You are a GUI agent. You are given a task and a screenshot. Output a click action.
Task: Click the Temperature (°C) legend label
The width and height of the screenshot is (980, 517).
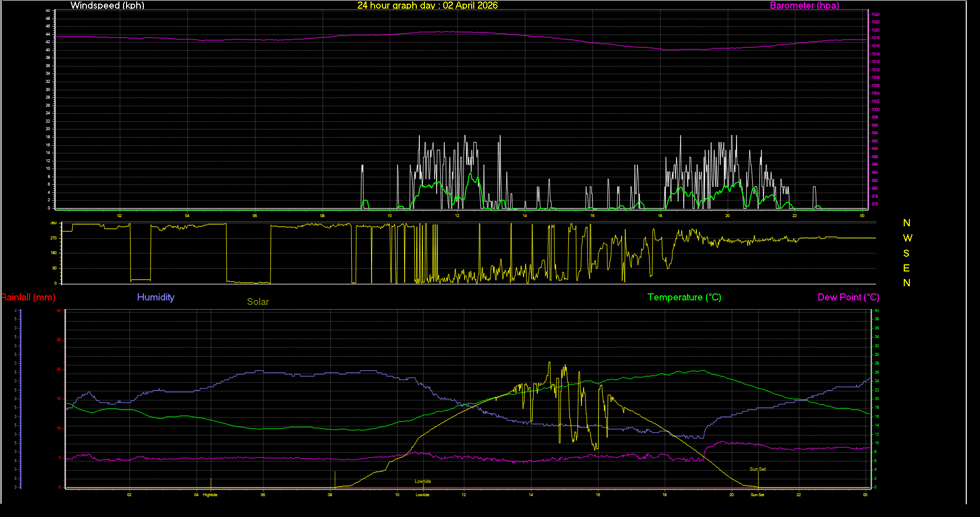684,297
